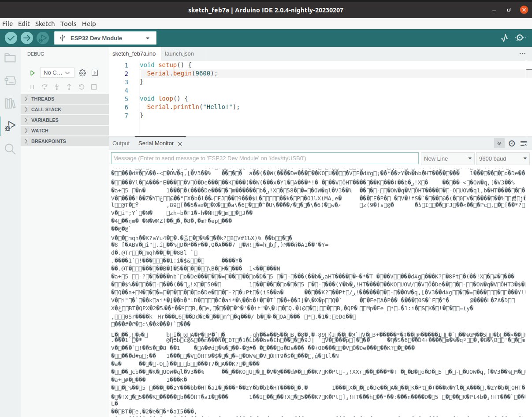Open the Edit menu

pos(24,24)
